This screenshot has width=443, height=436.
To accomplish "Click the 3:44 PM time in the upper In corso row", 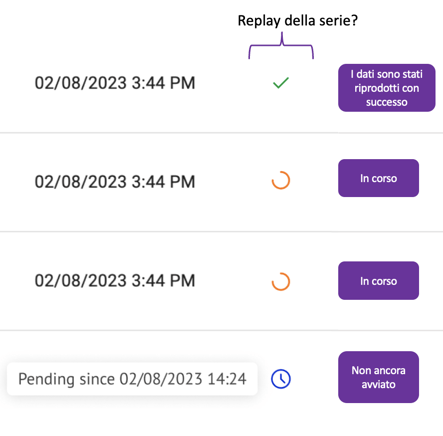I will (x=163, y=182).
